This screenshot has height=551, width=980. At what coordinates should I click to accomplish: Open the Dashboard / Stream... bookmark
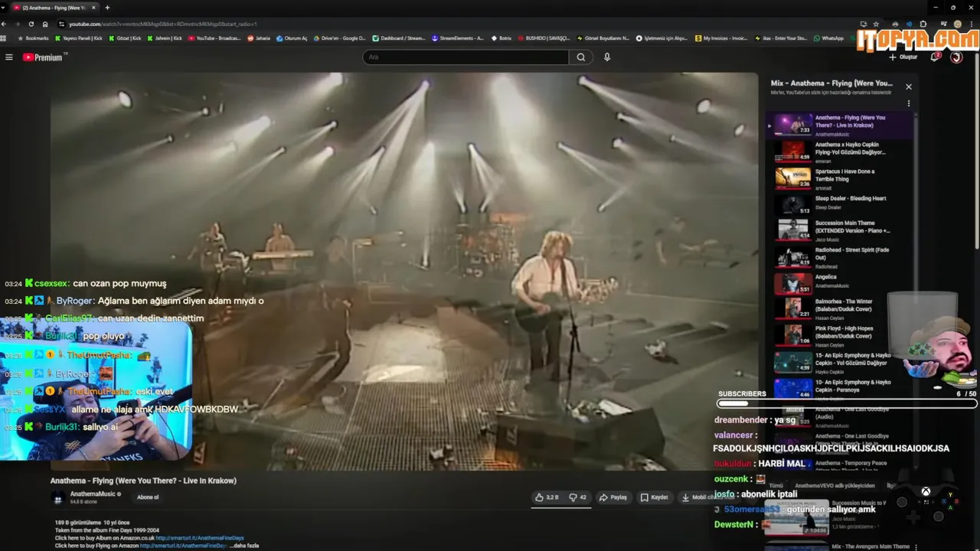[399, 38]
